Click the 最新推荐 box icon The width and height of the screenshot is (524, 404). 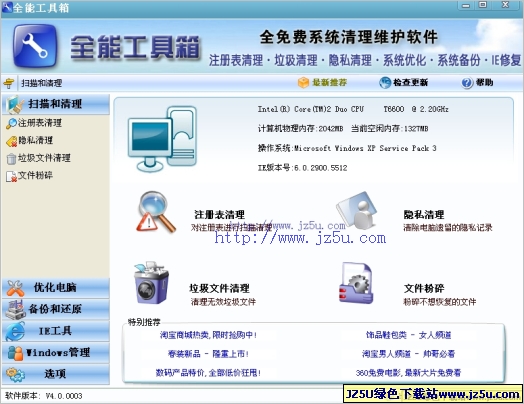pos(303,83)
